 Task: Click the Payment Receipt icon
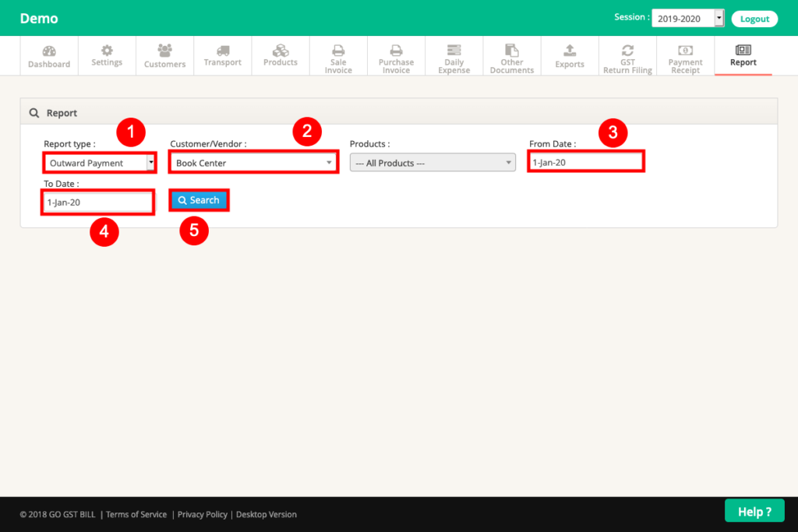[x=685, y=55]
